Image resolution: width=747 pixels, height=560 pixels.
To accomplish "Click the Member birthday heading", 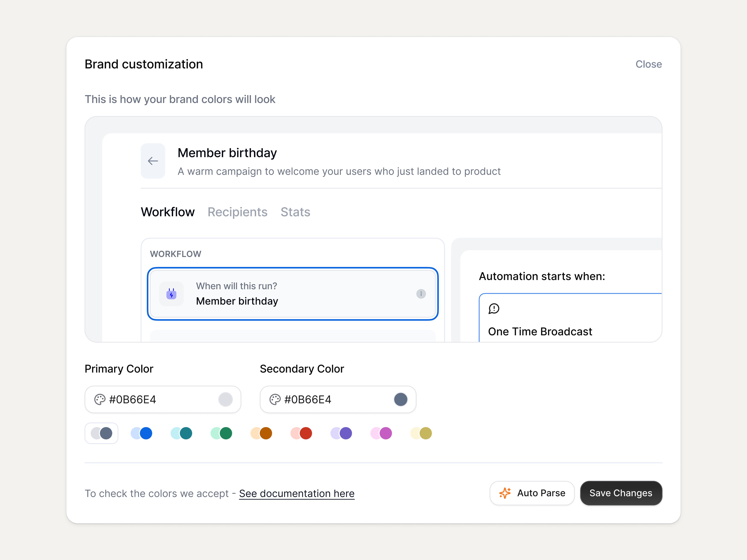I will [x=227, y=153].
